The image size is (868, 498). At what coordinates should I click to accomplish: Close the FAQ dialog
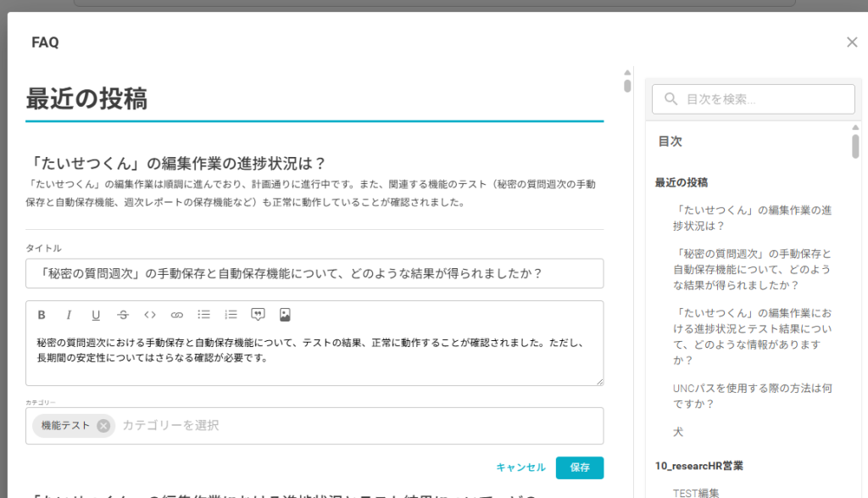click(x=852, y=42)
